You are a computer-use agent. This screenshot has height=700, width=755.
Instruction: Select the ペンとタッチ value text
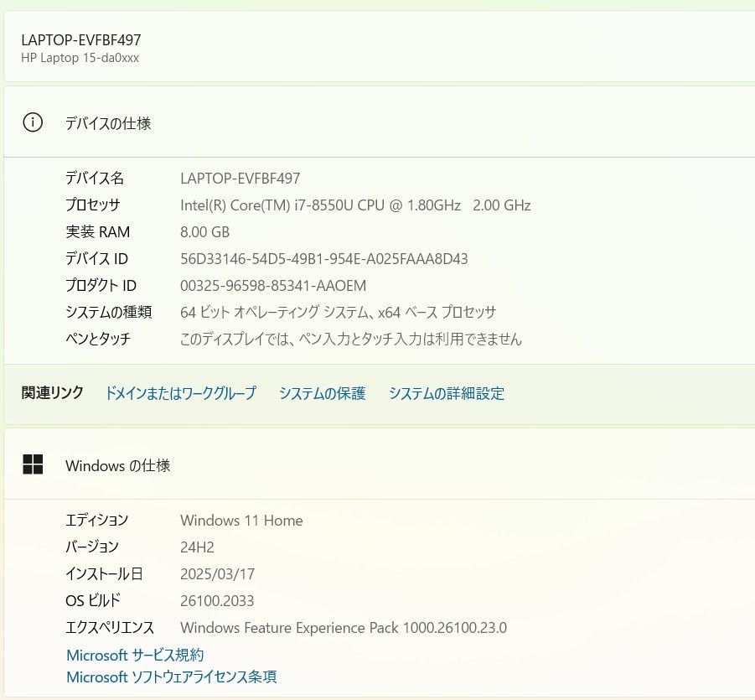tap(351, 340)
